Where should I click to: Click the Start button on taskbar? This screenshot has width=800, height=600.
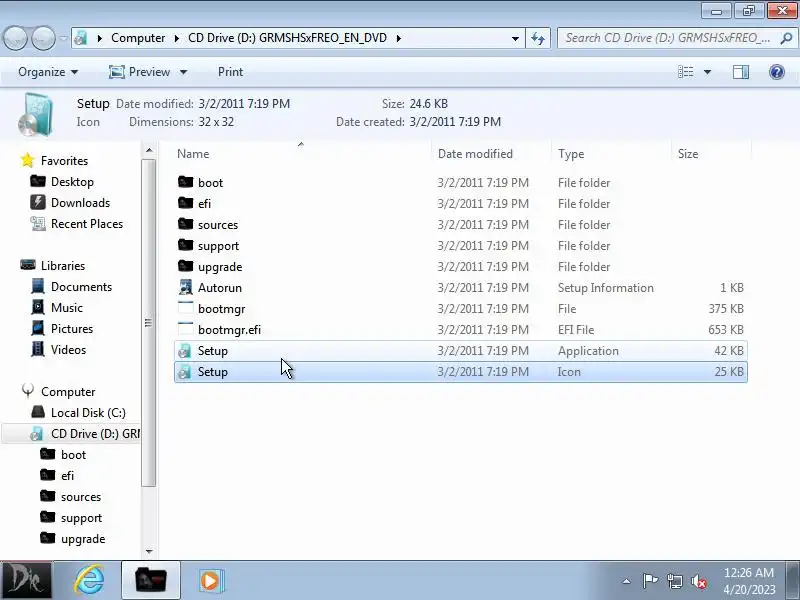tap(26, 580)
